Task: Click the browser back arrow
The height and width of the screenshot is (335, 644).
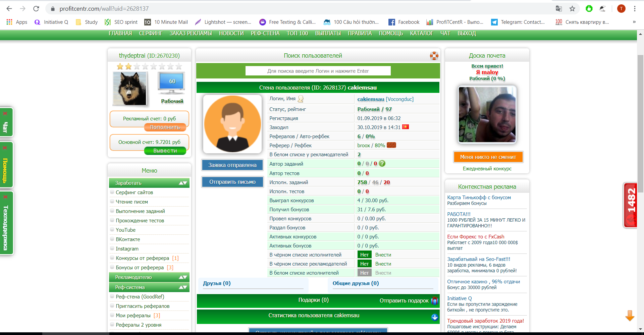Action: pyautogui.click(x=9, y=9)
